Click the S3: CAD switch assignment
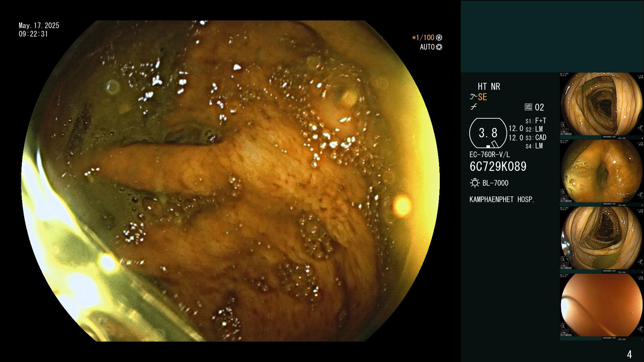This screenshot has width=644, height=362. click(536, 137)
